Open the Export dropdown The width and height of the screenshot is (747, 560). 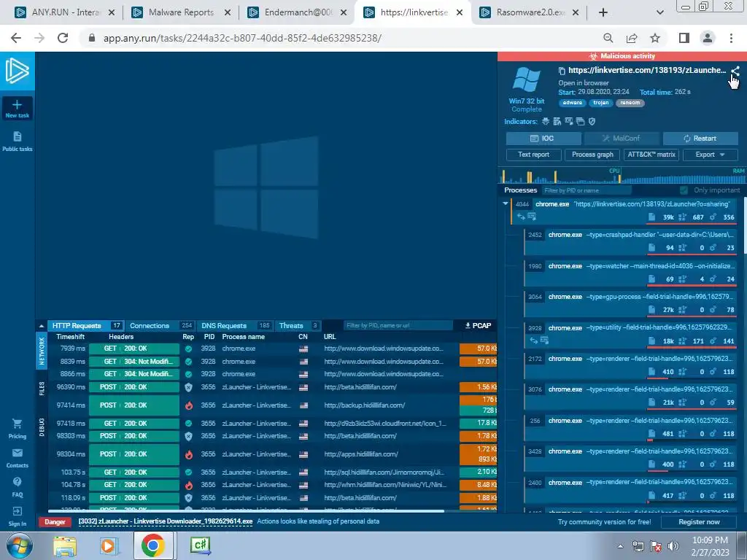pos(710,155)
